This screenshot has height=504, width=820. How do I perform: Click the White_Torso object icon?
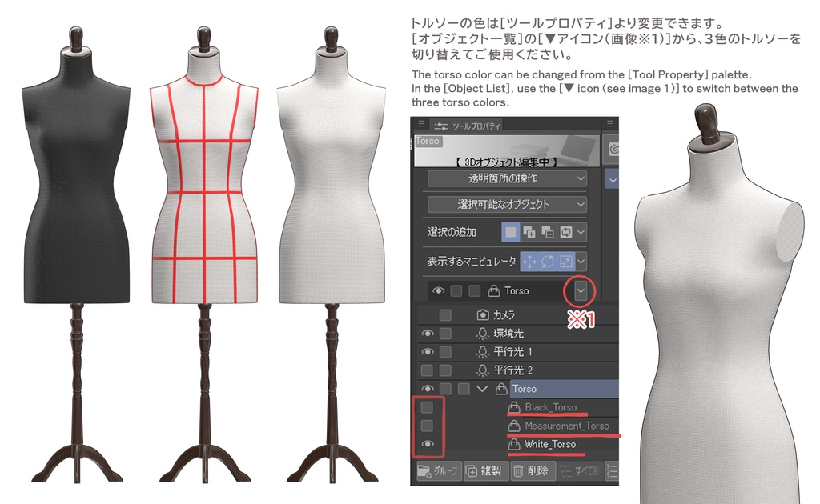[514, 444]
